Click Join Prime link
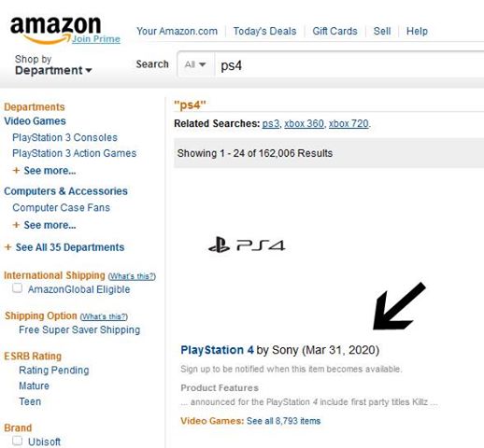 pyautogui.click(x=96, y=39)
